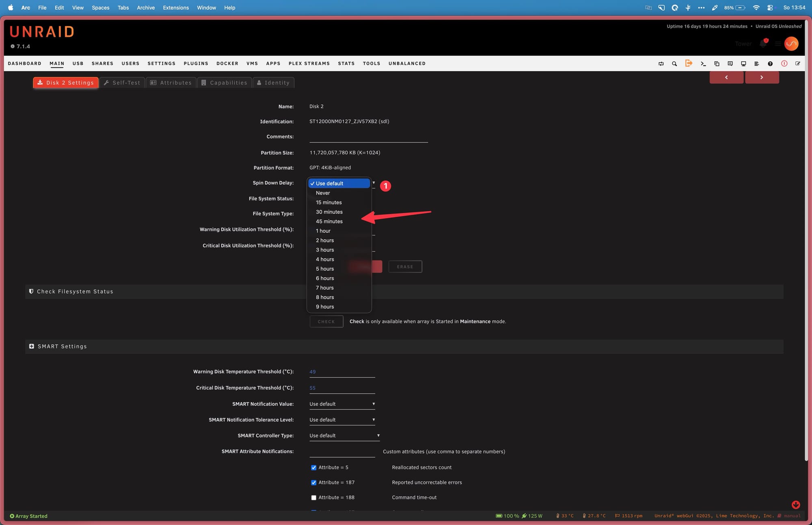This screenshot has width=812, height=525.
Task: Go to next disk arrow button
Action: pyautogui.click(x=762, y=78)
